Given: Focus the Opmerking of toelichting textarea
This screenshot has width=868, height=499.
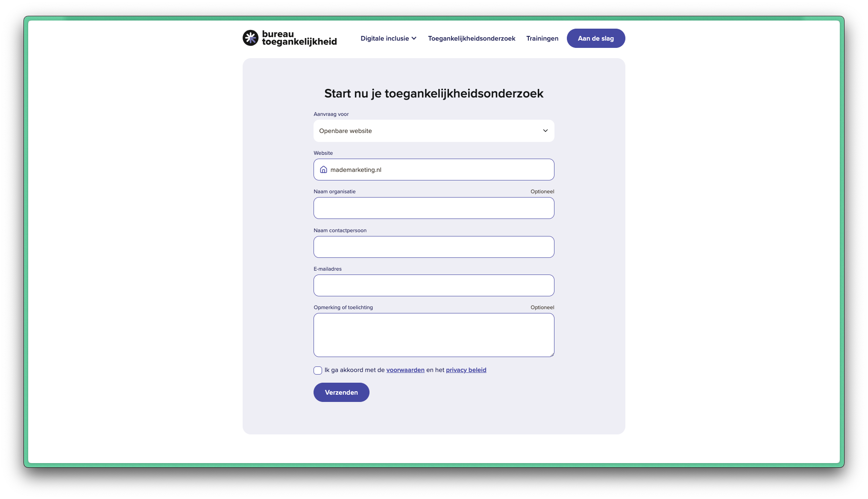Looking at the screenshot, I should (434, 335).
